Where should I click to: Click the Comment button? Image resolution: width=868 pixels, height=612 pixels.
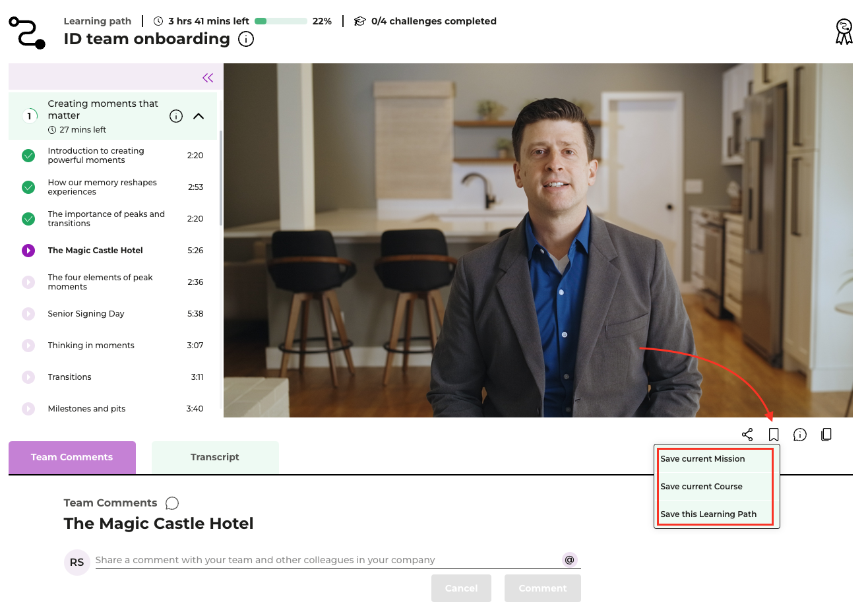click(x=543, y=588)
